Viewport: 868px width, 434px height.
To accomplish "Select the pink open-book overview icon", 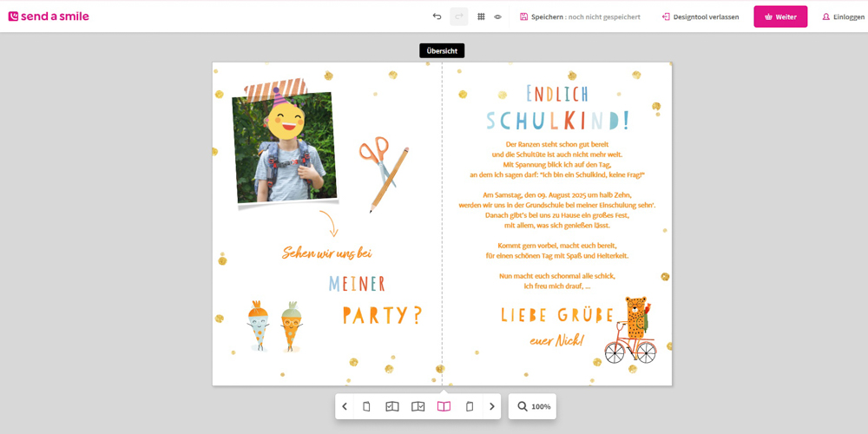I will tap(444, 406).
